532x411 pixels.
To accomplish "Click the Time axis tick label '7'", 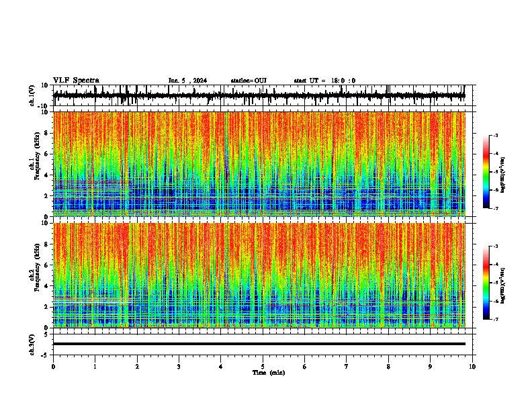I will click(347, 367).
